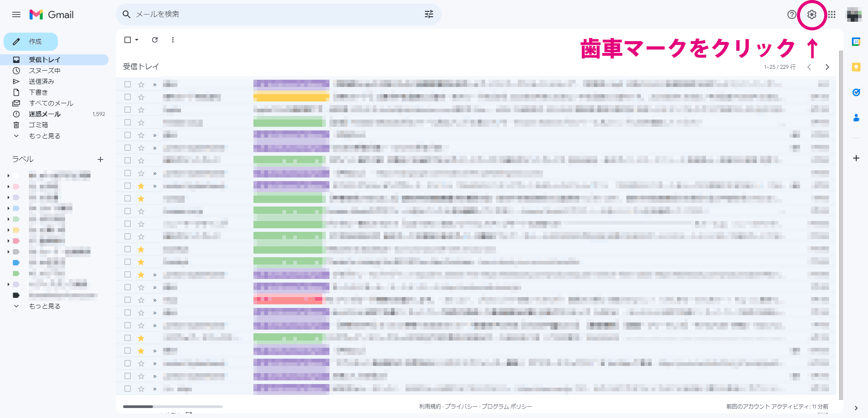
Task: Check the first email row checkbox
Action: tap(128, 84)
